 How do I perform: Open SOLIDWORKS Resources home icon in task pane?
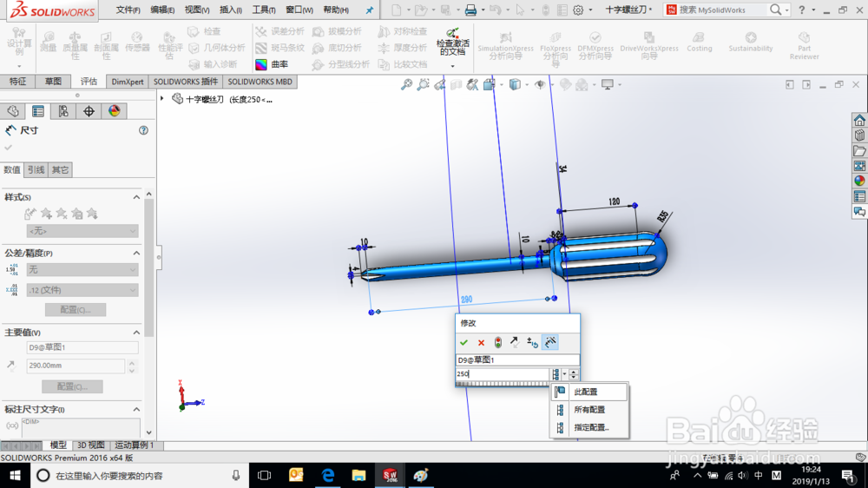[859, 120]
